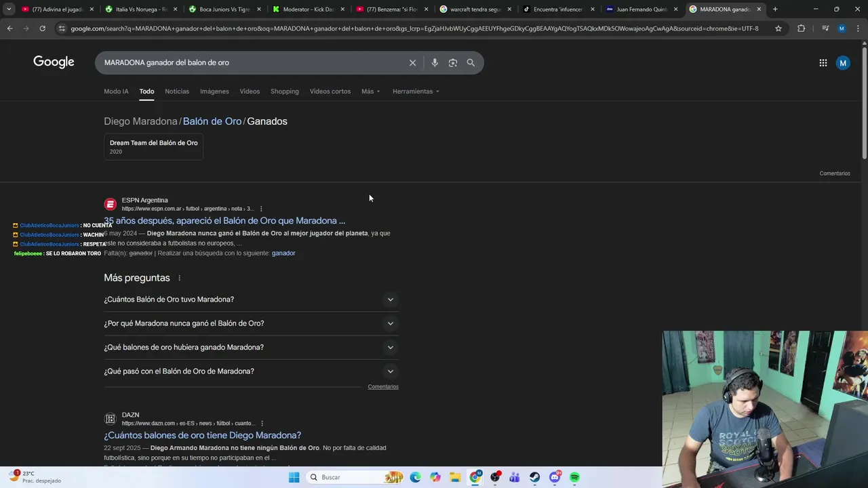Bookmark this page with the star icon

(778, 28)
